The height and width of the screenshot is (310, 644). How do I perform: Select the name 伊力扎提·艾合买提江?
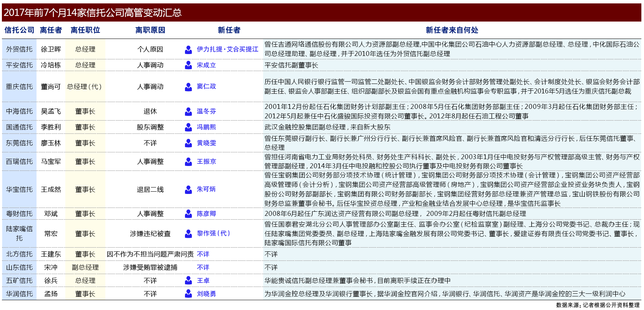228,49
